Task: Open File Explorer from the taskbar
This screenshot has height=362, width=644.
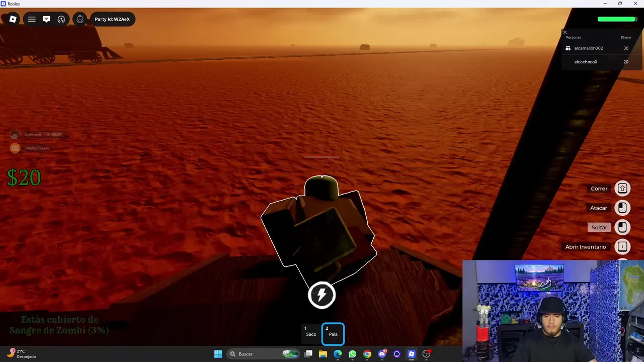Action: [323, 354]
